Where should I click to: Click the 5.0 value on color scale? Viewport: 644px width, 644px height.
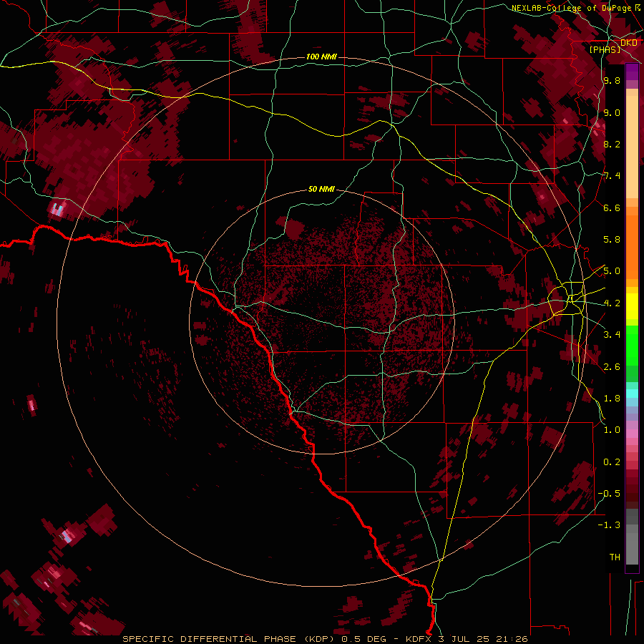click(x=612, y=271)
